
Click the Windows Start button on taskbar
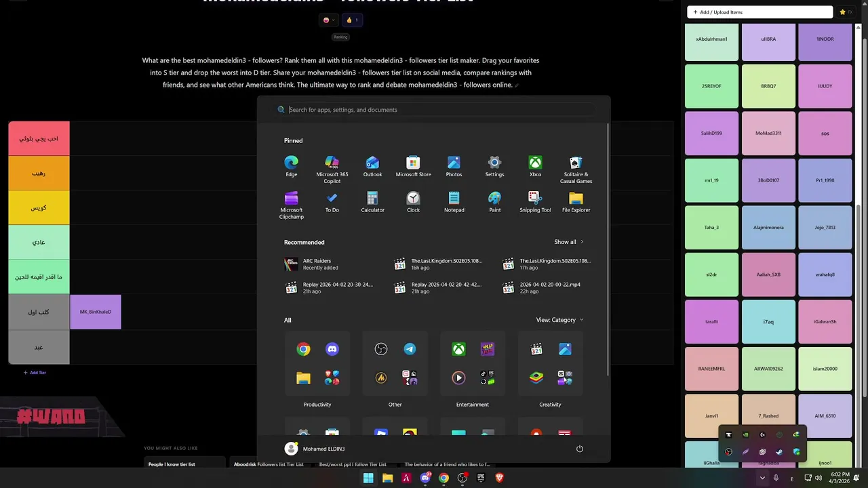368,478
